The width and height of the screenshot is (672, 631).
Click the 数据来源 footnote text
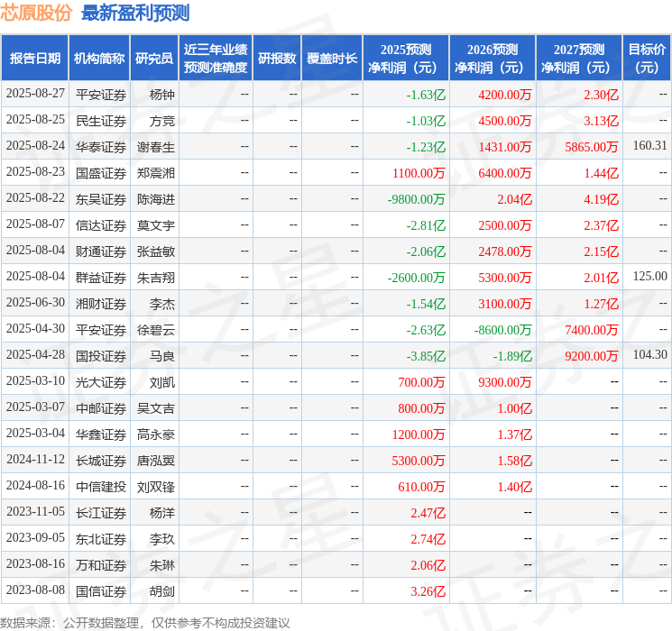click(x=145, y=622)
